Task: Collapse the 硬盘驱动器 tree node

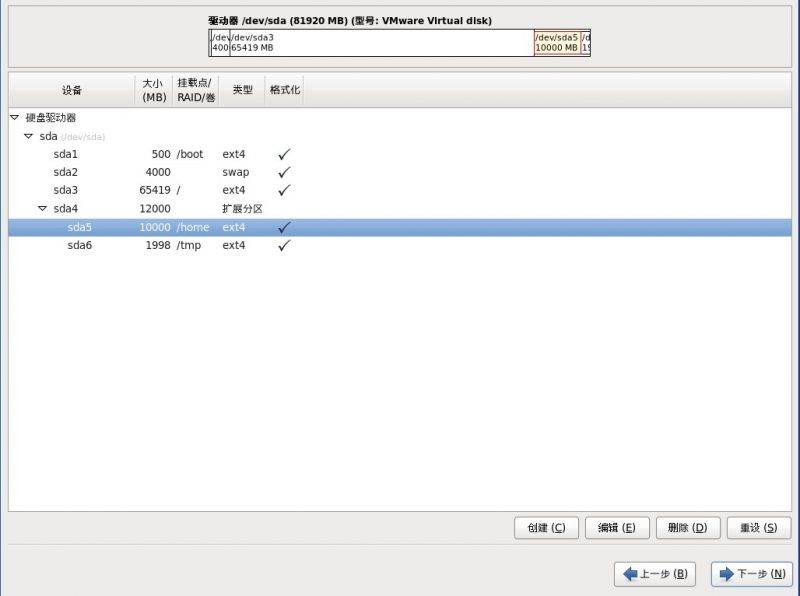Action: [x=14, y=118]
